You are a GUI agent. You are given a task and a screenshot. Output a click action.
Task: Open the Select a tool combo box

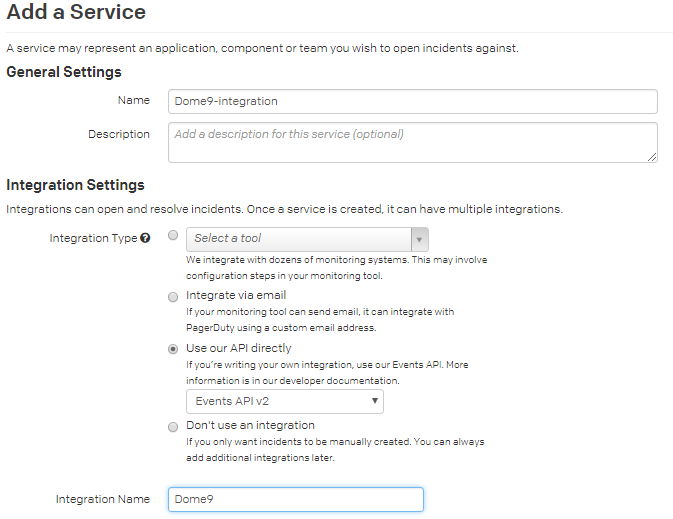click(x=307, y=240)
